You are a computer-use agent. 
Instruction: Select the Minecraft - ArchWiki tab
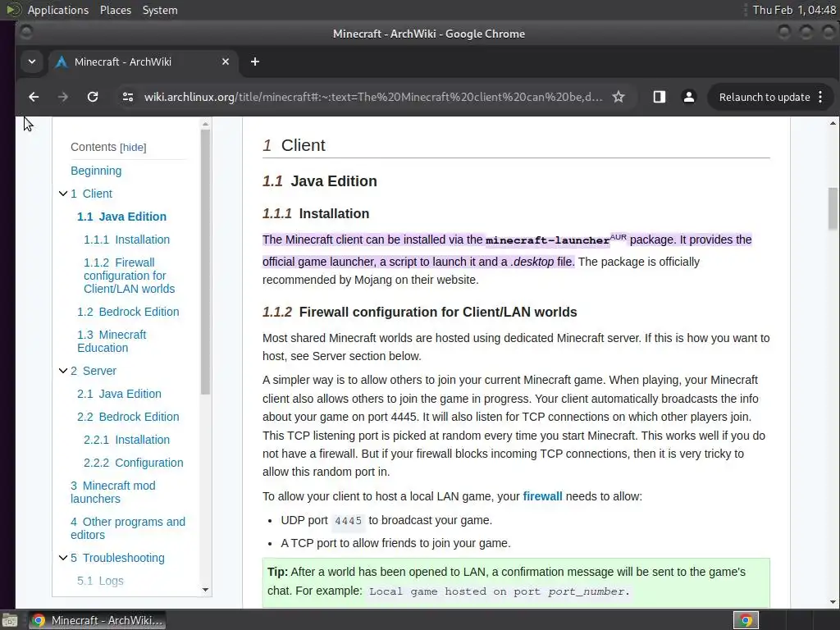coord(143,62)
